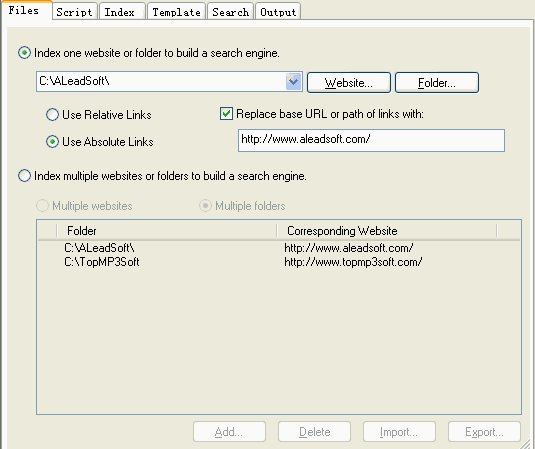Click the Corresponding Website column header

pos(387,231)
